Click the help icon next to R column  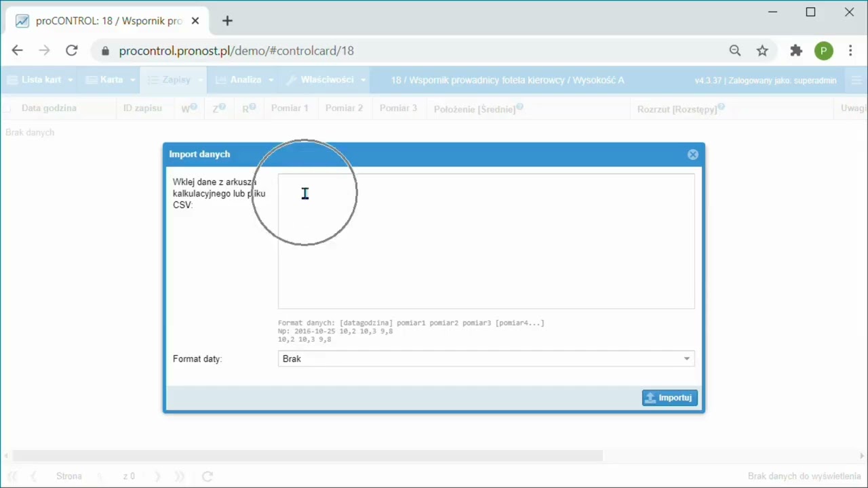pos(253,106)
